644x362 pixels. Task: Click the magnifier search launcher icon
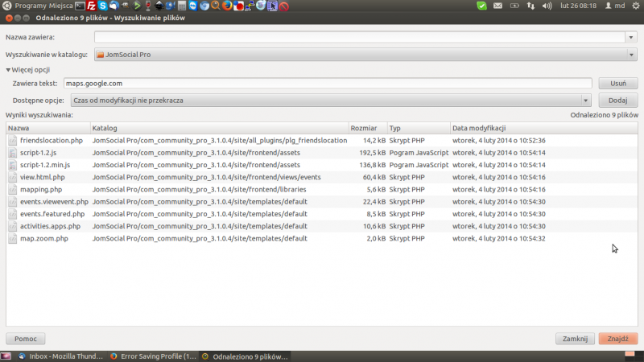pyautogui.click(x=216, y=6)
